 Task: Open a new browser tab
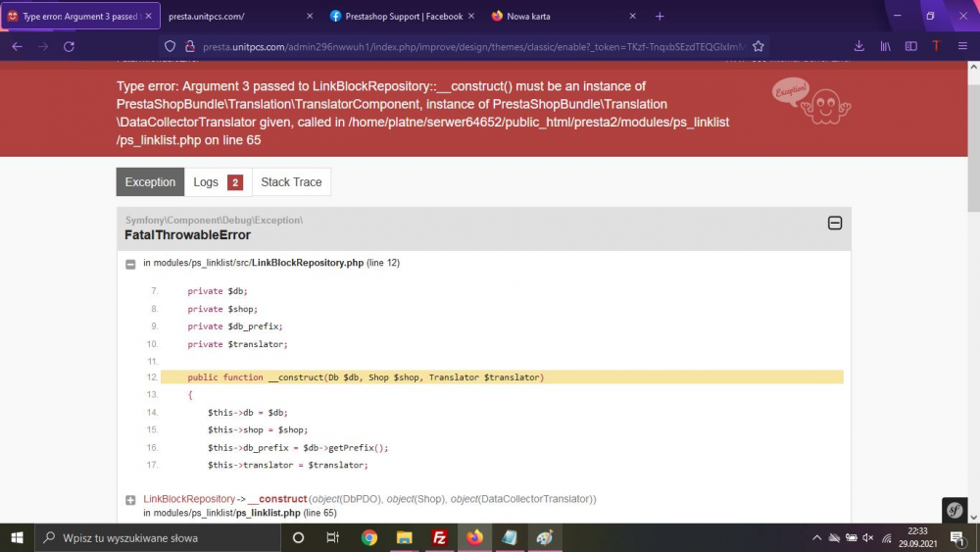(660, 17)
